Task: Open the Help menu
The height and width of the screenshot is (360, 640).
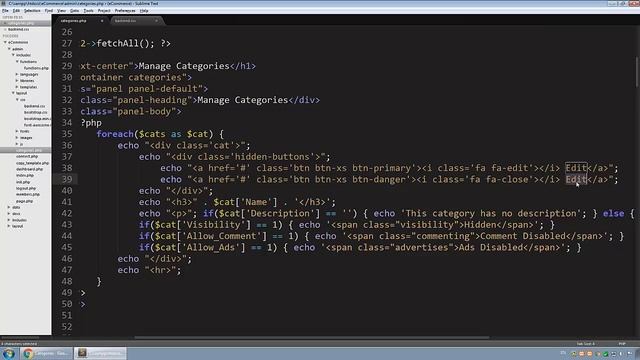Action: (144, 11)
